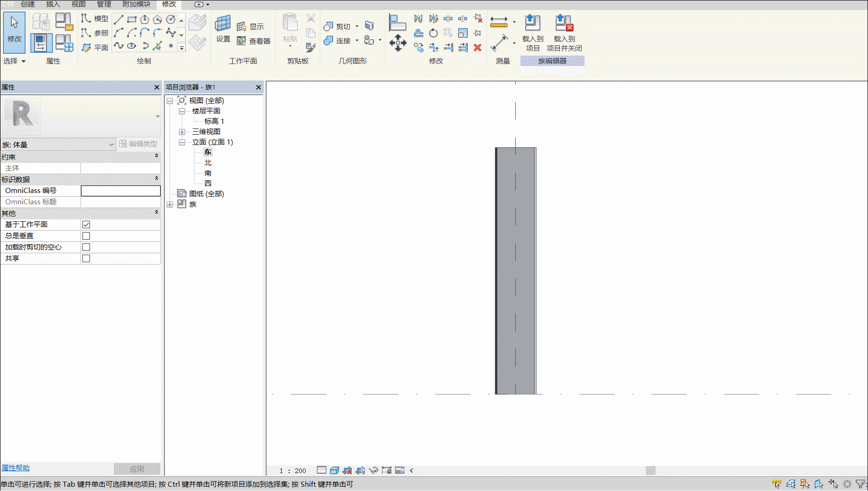Expand the 族 tree node
This screenshot has width=868, height=491.
[x=170, y=204]
